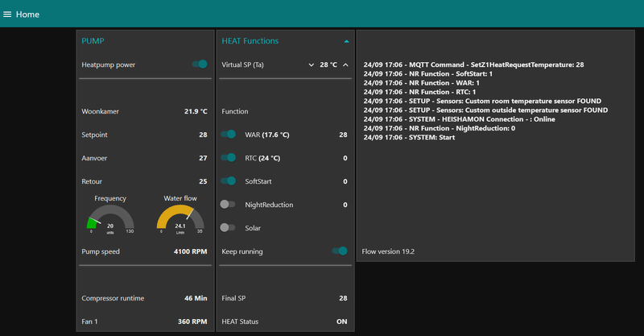The width and height of the screenshot is (644, 336).
Task: Click the Final SP value 28
Action: 343,298
